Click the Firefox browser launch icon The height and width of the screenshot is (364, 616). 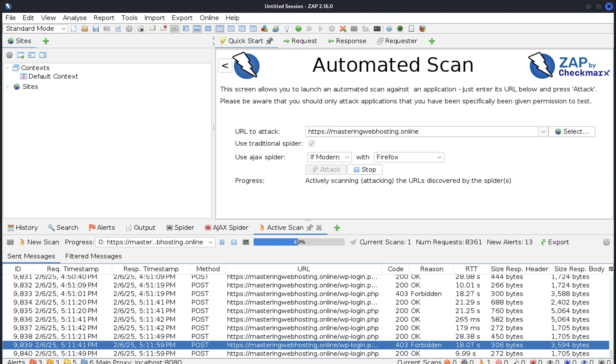pos(422,29)
